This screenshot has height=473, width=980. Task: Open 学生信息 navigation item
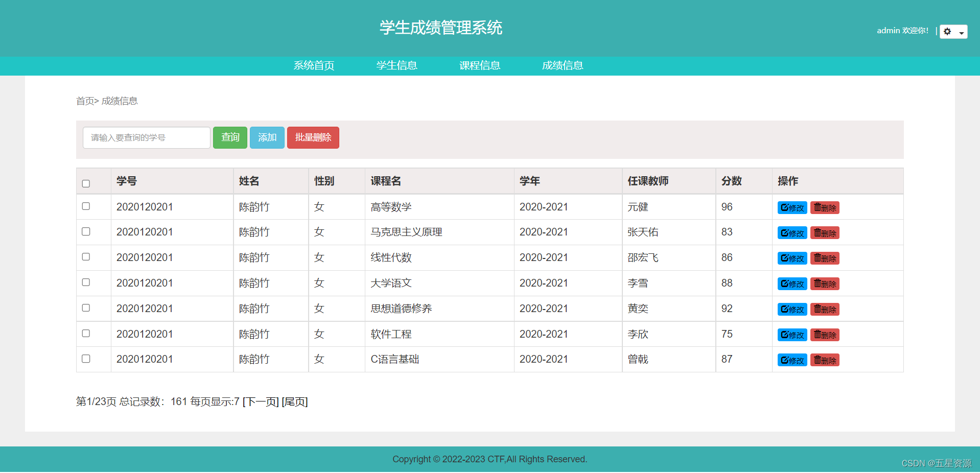[x=396, y=65]
